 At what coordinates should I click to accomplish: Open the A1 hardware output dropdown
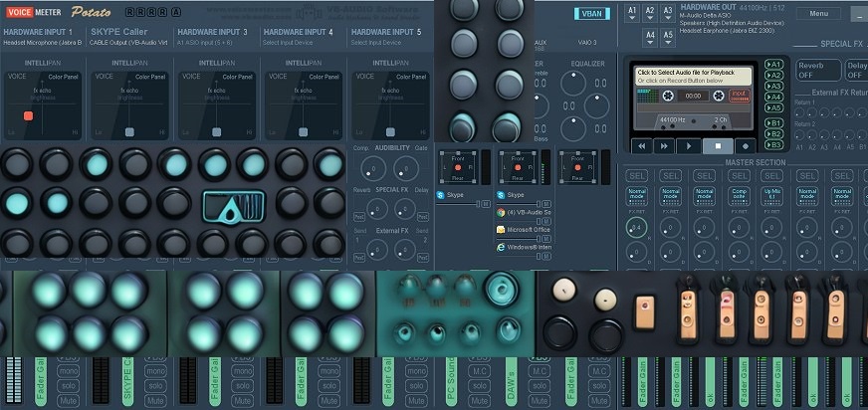click(x=631, y=12)
